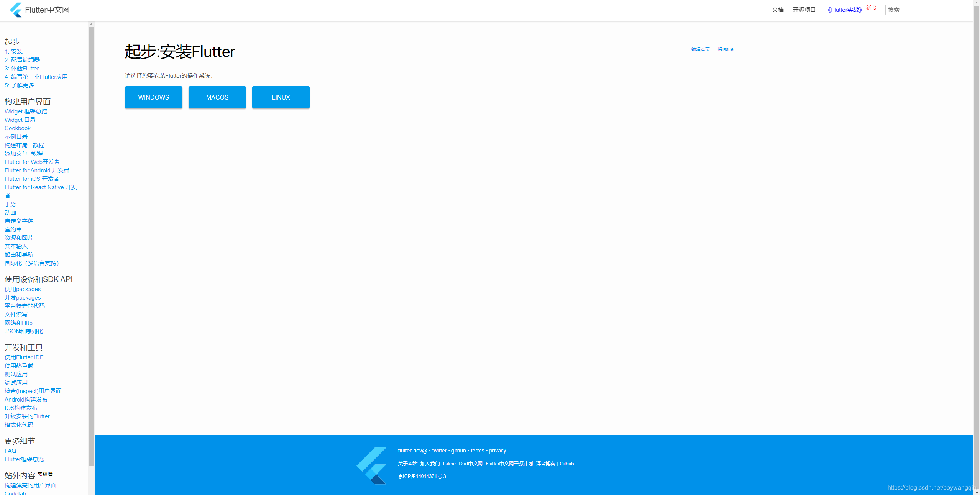Open the 《Flutter实战》 book link
980x495 pixels.
click(x=844, y=10)
